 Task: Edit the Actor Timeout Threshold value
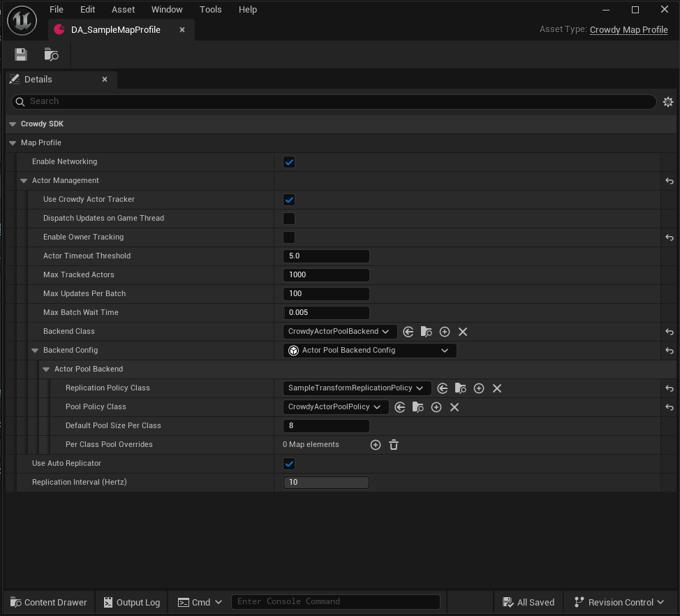pos(326,256)
